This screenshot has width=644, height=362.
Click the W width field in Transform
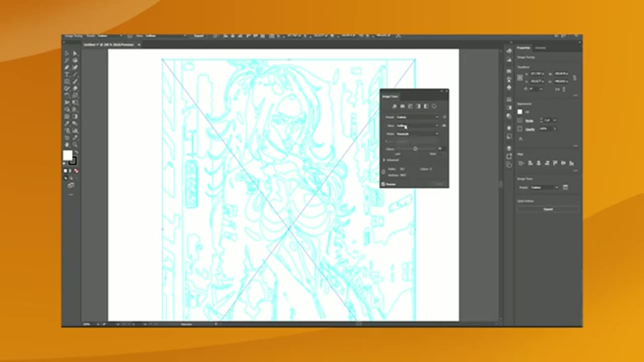[x=561, y=74]
